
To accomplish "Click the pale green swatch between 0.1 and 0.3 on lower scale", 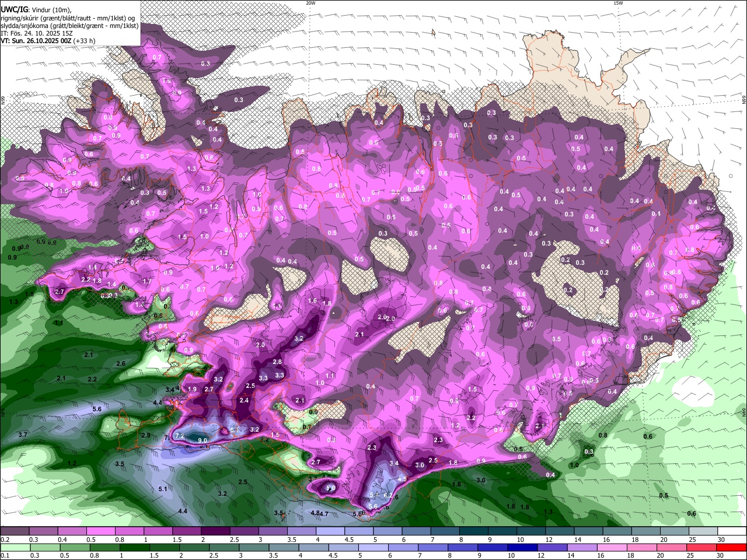I will pyautogui.click(x=15, y=547).
